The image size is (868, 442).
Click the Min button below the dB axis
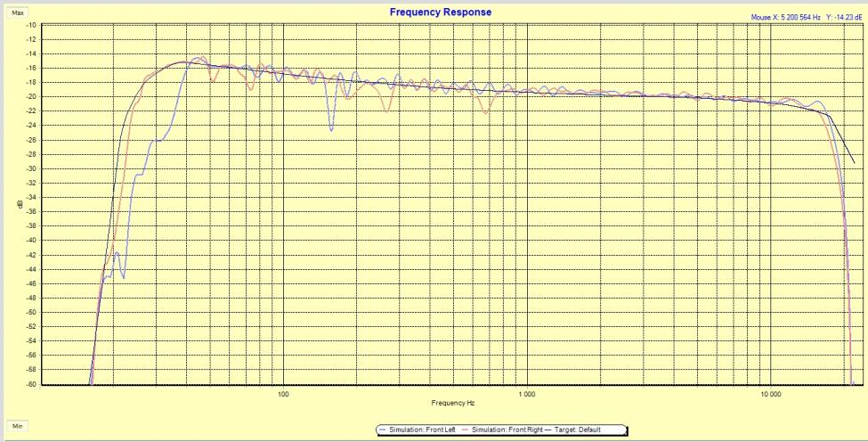[18, 426]
